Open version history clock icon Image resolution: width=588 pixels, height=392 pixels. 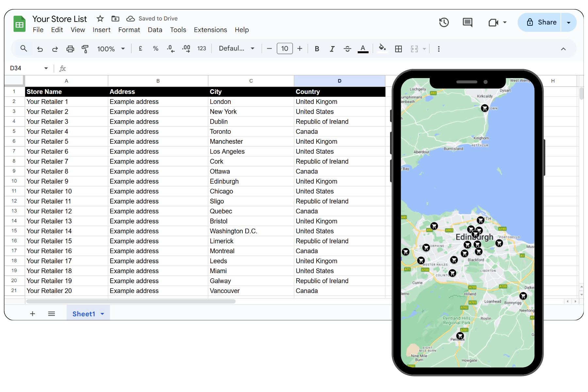pos(444,22)
